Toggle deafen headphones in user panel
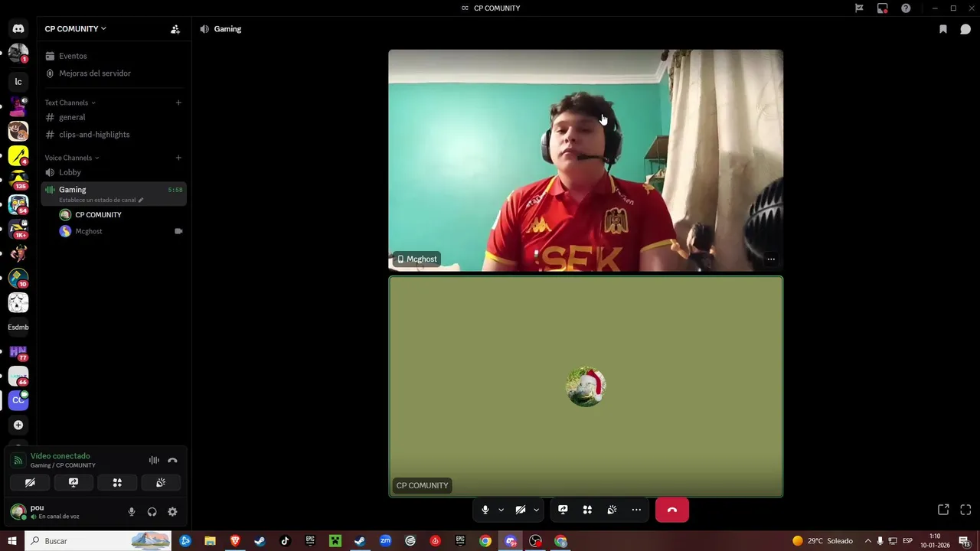 point(152,512)
